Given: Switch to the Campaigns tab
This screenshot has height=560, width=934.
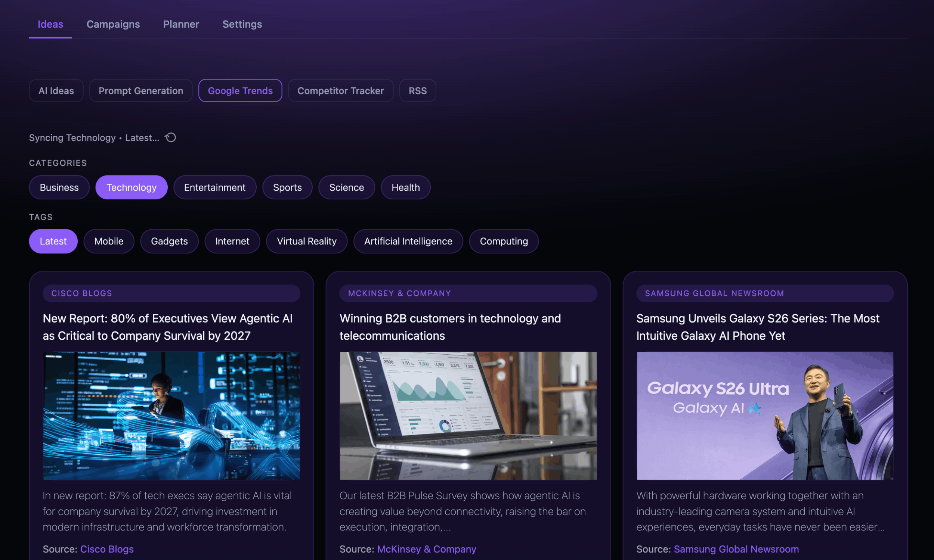Looking at the screenshot, I should click(x=113, y=24).
